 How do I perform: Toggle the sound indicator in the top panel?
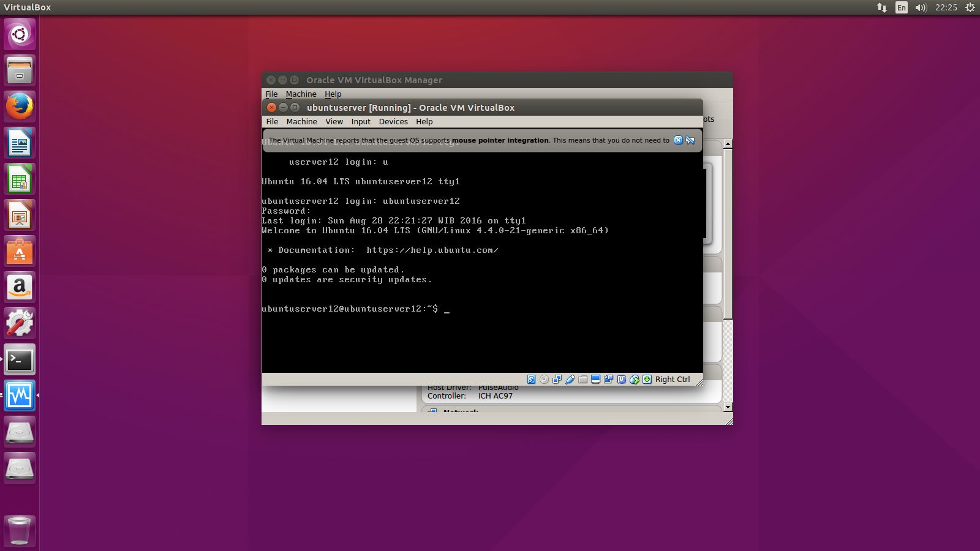pyautogui.click(x=921, y=7)
